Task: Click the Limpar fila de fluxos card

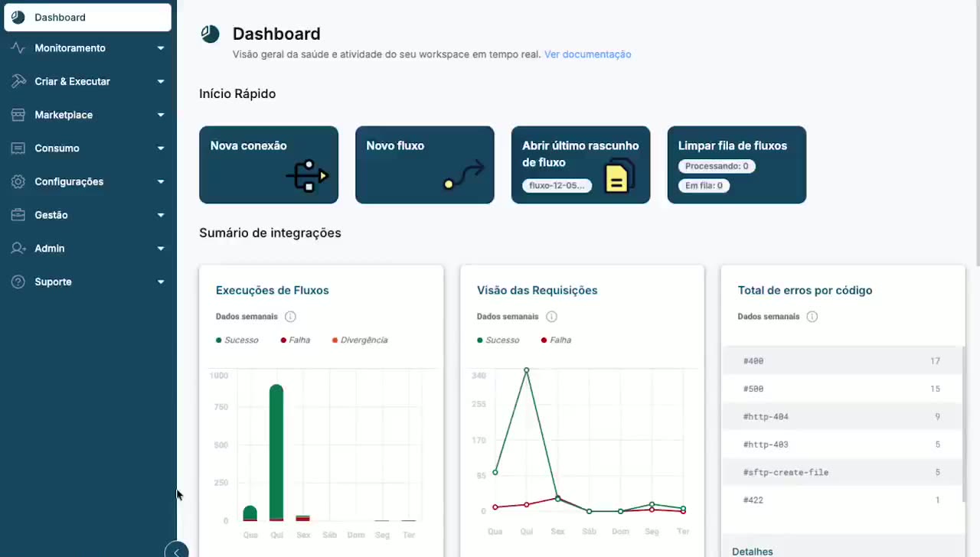Action: pos(737,164)
